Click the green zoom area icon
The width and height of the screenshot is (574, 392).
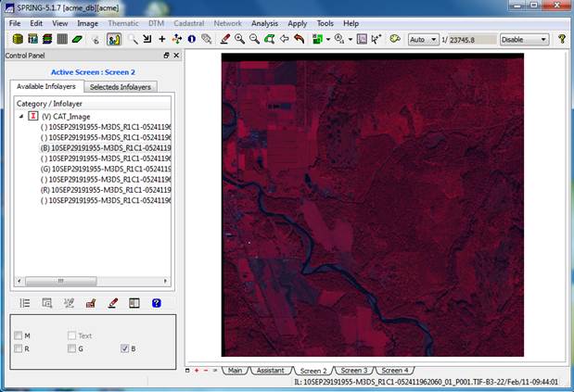coord(270,39)
